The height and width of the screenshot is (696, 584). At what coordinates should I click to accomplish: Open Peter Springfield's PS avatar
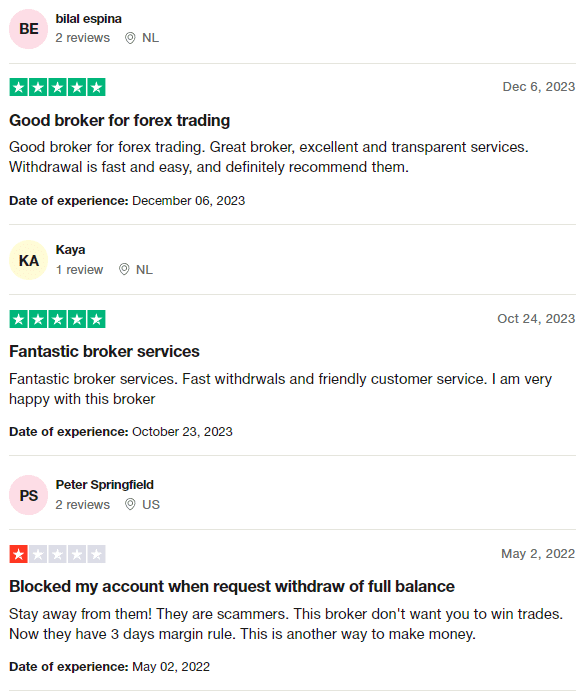coord(28,495)
